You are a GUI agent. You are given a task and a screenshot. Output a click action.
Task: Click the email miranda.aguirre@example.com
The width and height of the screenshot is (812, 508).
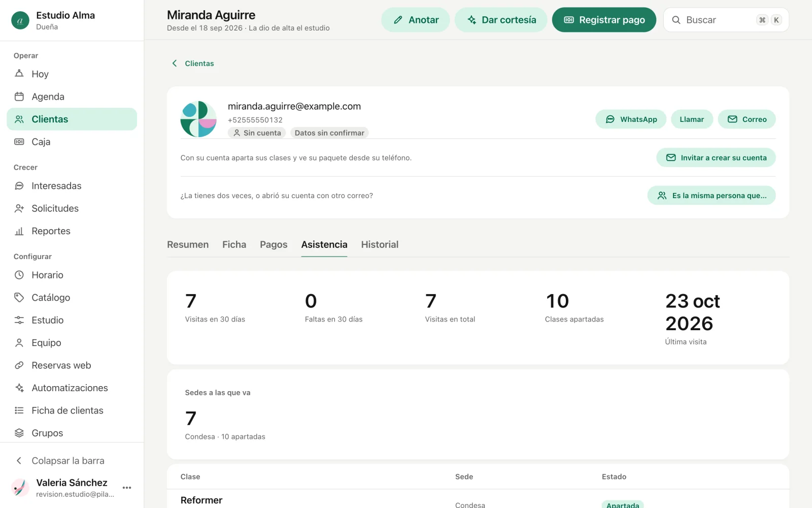tap(294, 106)
